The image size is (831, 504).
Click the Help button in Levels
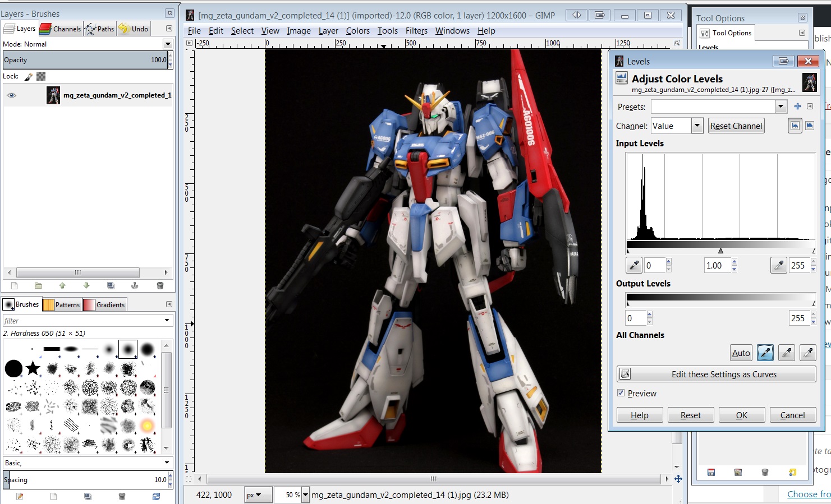click(x=640, y=415)
